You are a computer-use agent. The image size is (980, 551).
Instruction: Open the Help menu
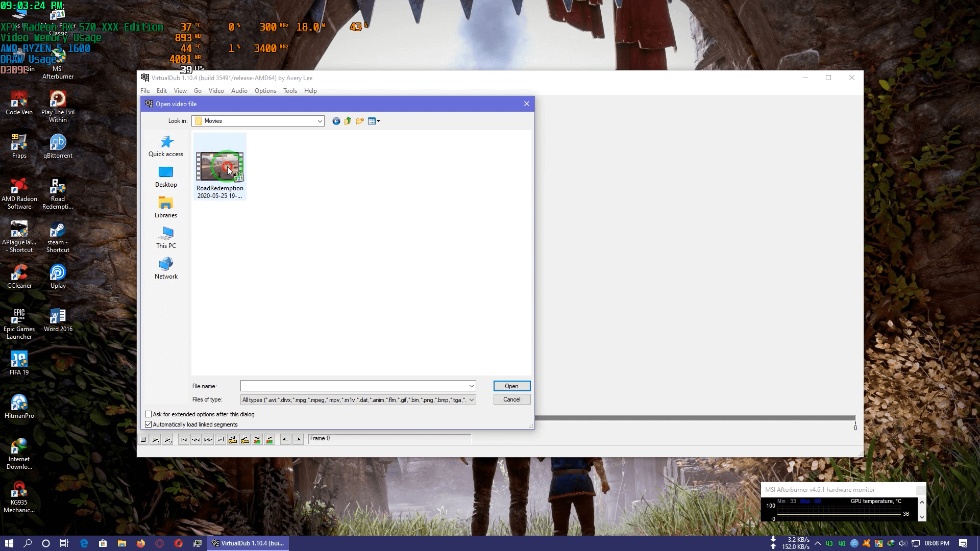click(x=310, y=91)
